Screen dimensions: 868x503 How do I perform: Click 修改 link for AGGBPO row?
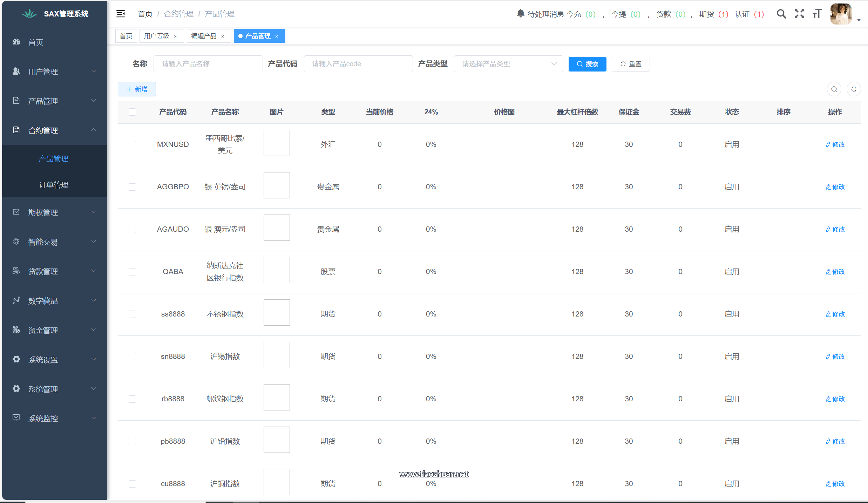tap(835, 187)
